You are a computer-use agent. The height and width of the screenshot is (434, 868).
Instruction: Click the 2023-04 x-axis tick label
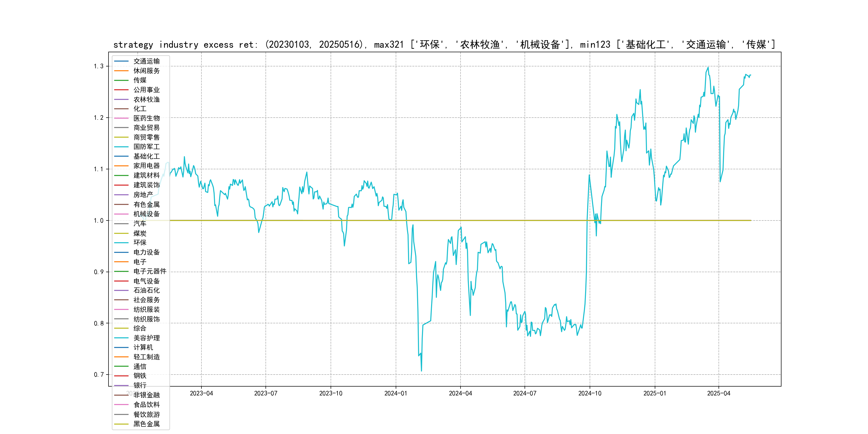[201, 393]
